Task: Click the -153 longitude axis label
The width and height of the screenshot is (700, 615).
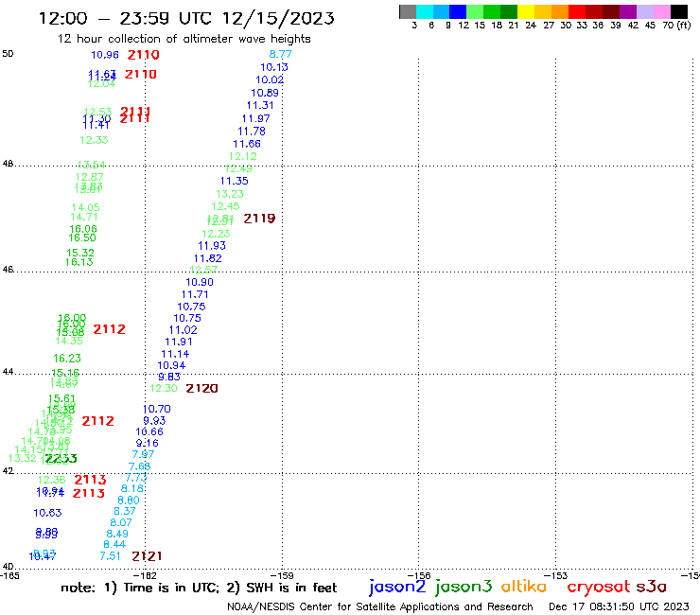Action: [556, 575]
